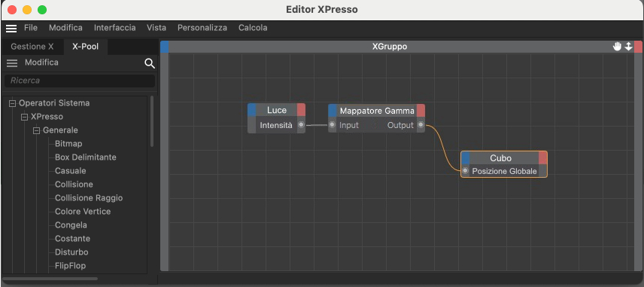Select the Collisione Raggio operator
This screenshot has width=644, height=287.
click(x=89, y=198)
